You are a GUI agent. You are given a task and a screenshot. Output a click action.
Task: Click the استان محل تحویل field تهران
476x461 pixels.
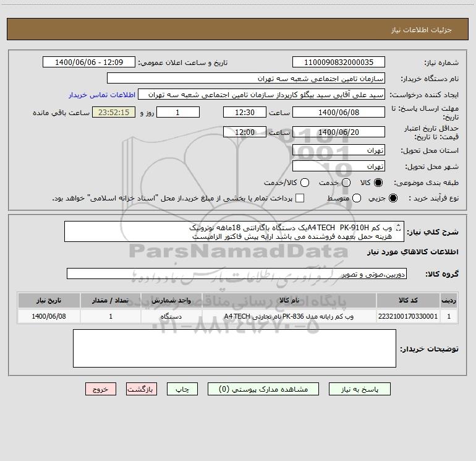pyautogui.click(x=339, y=150)
